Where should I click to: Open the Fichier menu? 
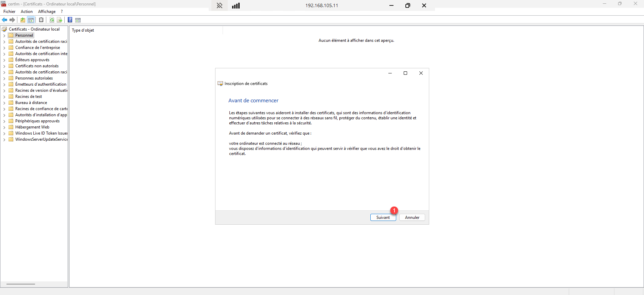click(10, 12)
